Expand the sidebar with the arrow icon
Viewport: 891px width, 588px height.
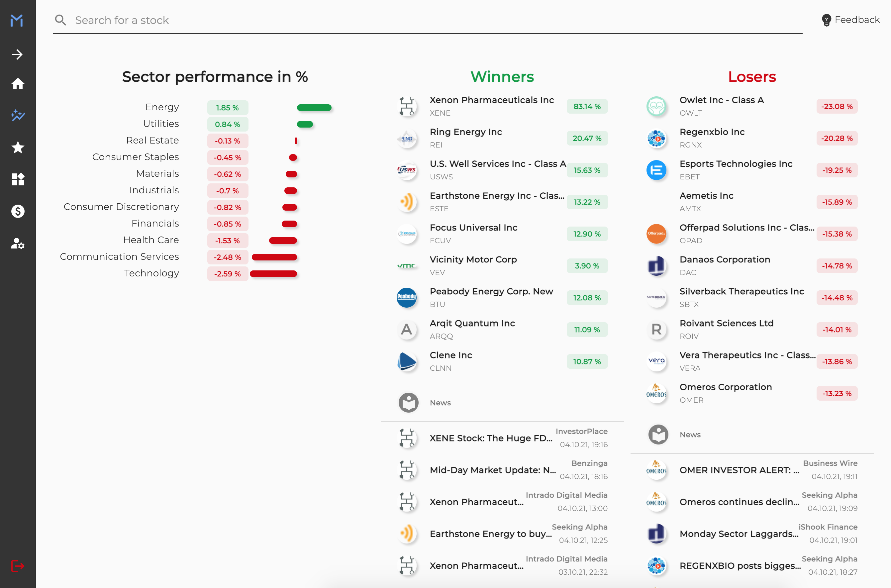coord(17,54)
